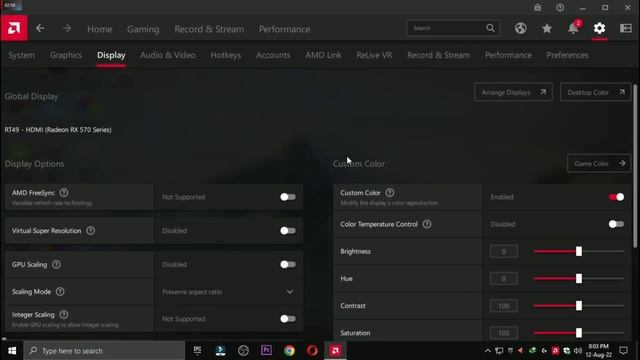Screen dimensions: 640x360
Task: Open Epic Games Launcher from taskbar
Action: click(198, 351)
